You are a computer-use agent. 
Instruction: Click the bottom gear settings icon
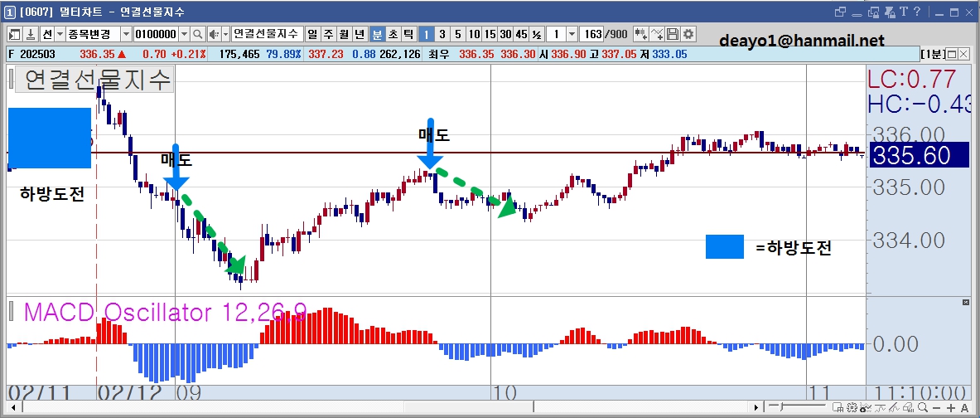click(852, 407)
